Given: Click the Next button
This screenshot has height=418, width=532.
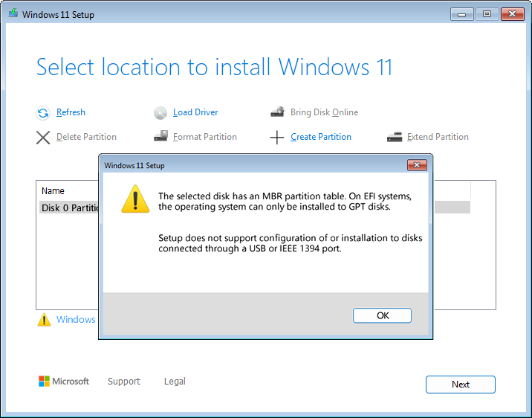Looking at the screenshot, I should click(461, 385).
